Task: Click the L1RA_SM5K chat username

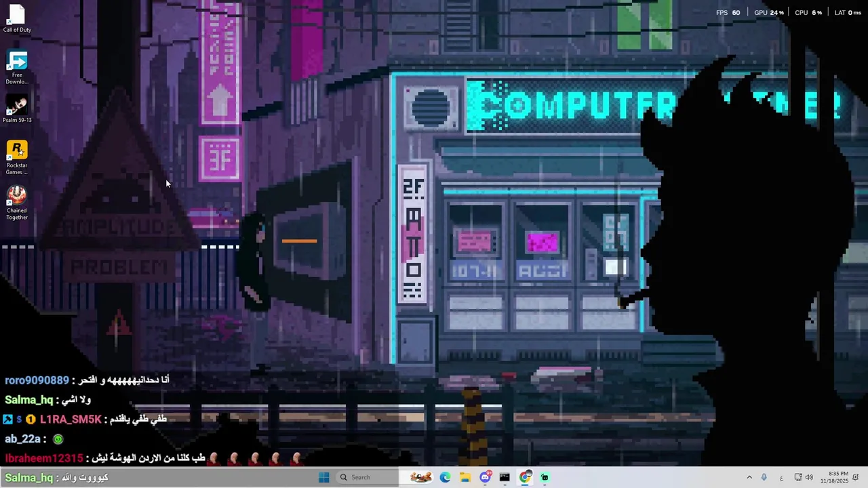Action: coord(71,420)
